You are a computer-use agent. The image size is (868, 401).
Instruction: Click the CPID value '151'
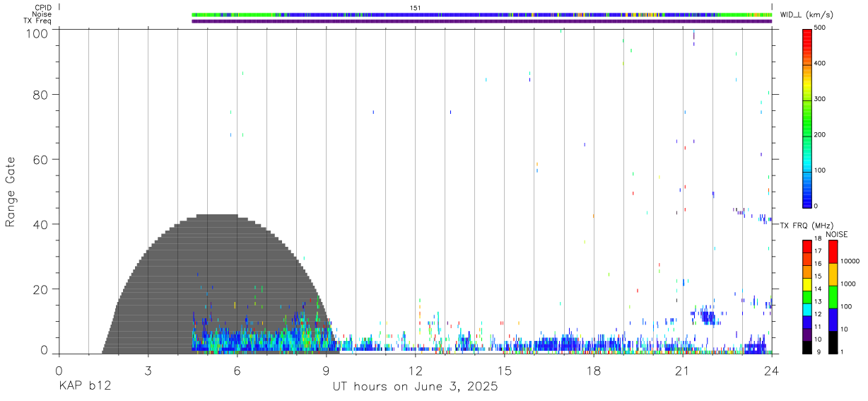click(416, 8)
